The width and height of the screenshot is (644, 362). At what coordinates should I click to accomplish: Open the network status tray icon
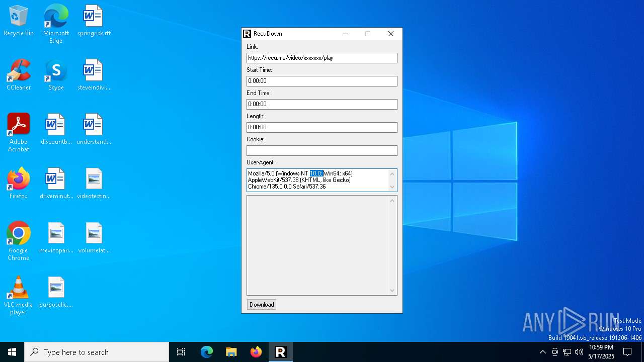tap(567, 352)
